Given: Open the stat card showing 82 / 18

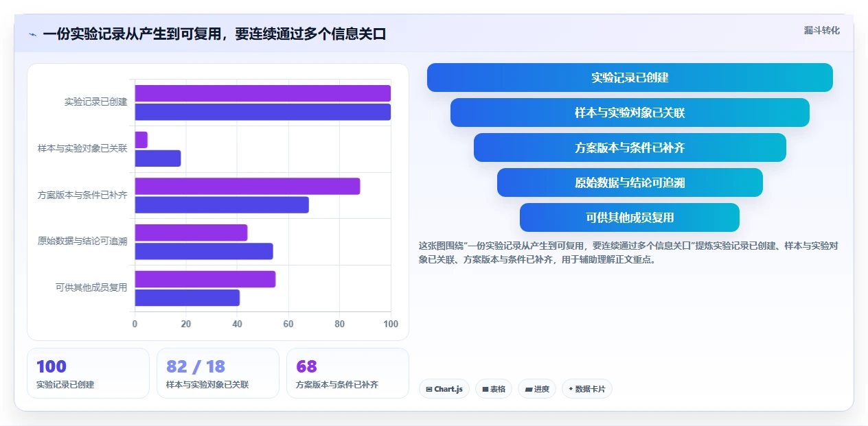Looking at the screenshot, I should [x=218, y=373].
